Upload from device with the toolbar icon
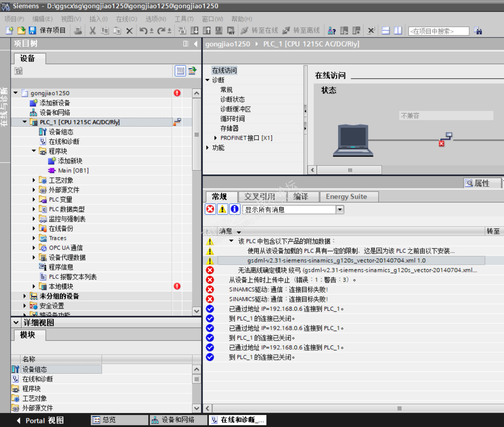 point(207,30)
